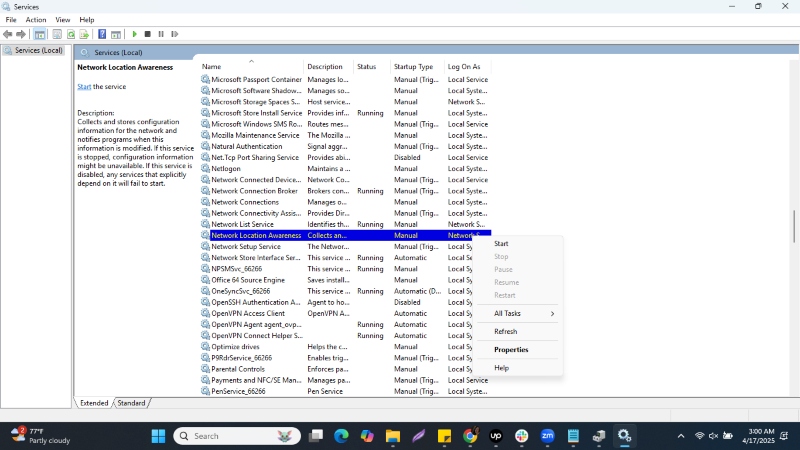Image resolution: width=800 pixels, height=450 pixels.
Task: Sort by the Name column header
Action: click(x=252, y=66)
